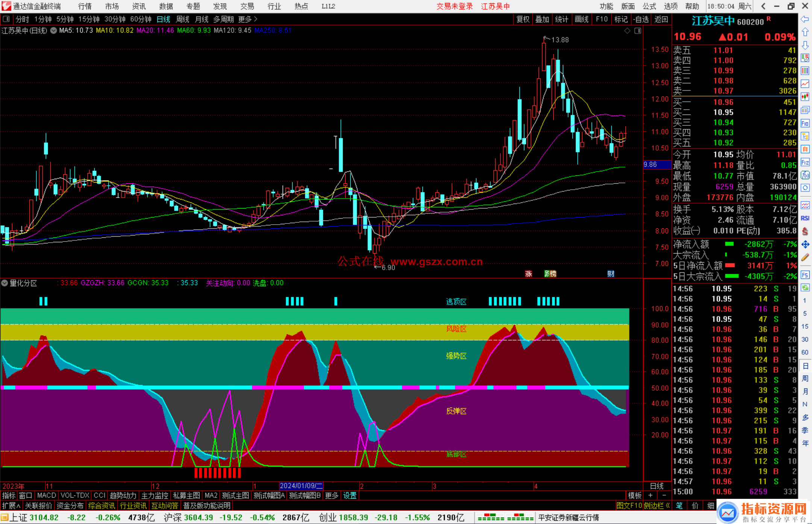Click the stacked windows sidebar icon

tap(805, 110)
